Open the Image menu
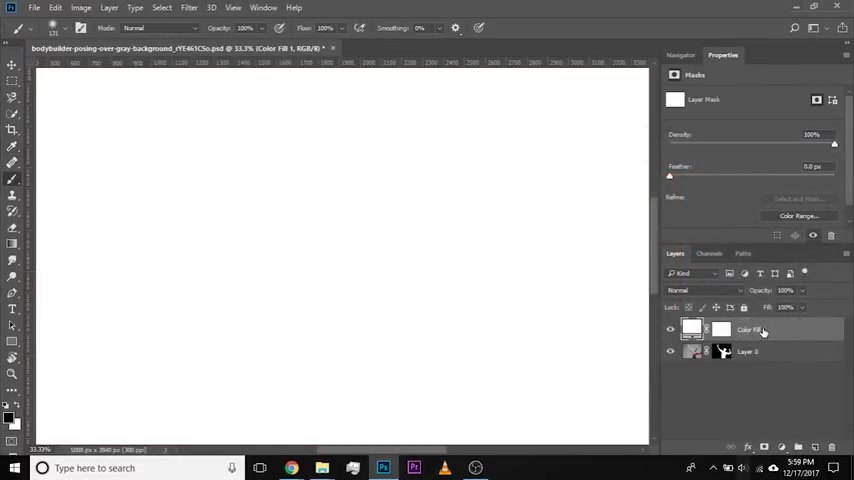This screenshot has height=480, width=854. [x=81, y=8]
